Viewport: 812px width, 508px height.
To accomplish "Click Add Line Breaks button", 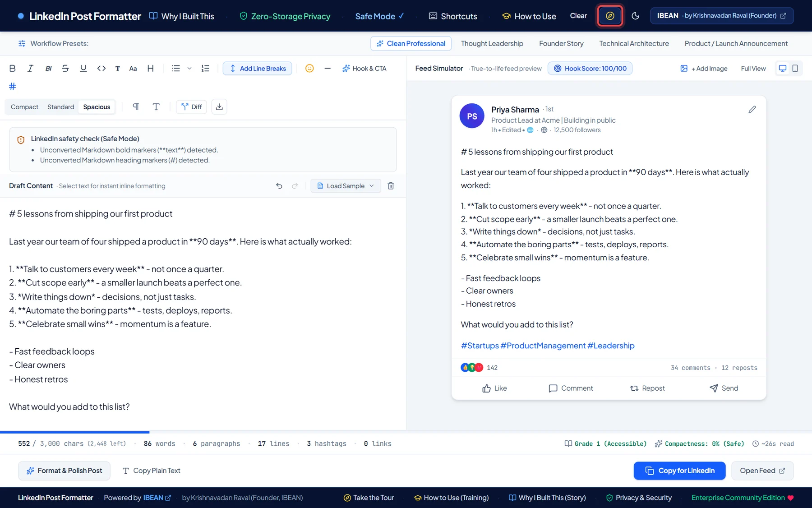I will point(258,69).
